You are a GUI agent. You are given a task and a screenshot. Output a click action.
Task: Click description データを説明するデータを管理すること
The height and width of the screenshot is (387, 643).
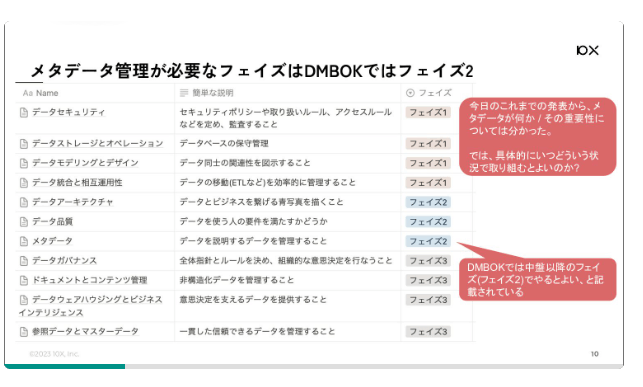[253, 241]
